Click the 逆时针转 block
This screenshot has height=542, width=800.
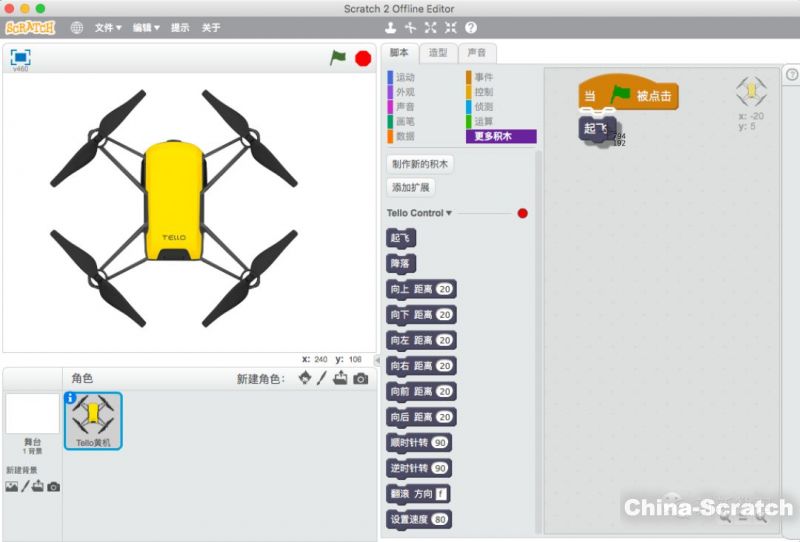coord(418,469)
